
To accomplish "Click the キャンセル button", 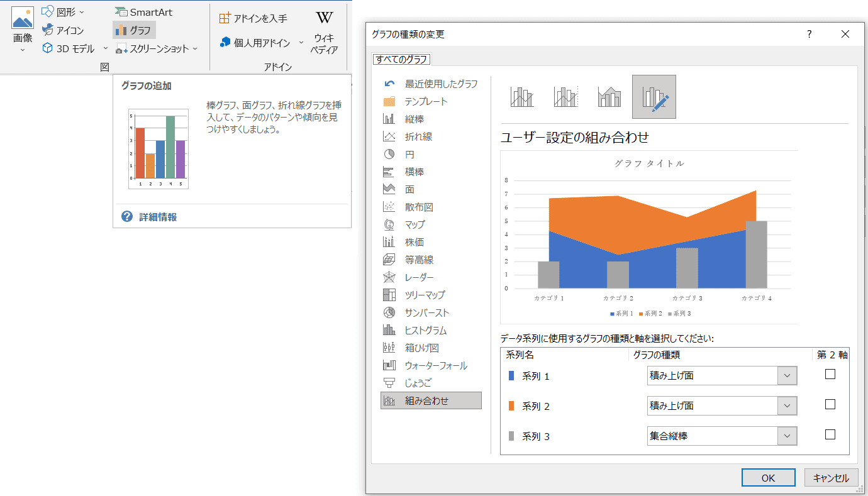I will (831, 478).
